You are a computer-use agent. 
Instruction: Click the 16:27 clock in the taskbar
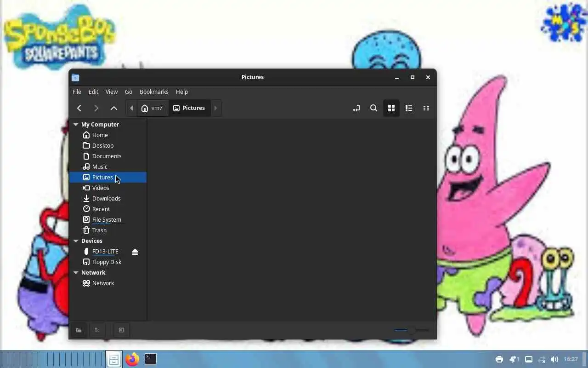pyautogui.click(x=571, y=359)
